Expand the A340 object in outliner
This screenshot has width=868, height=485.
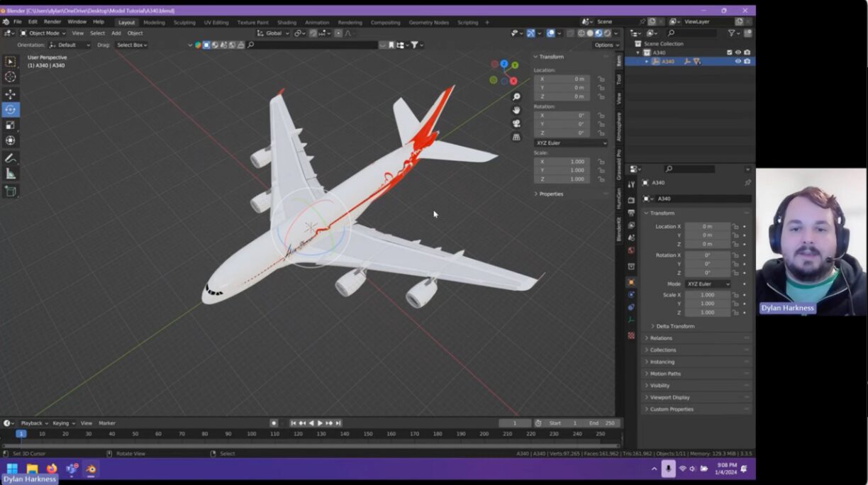point(646,62)
